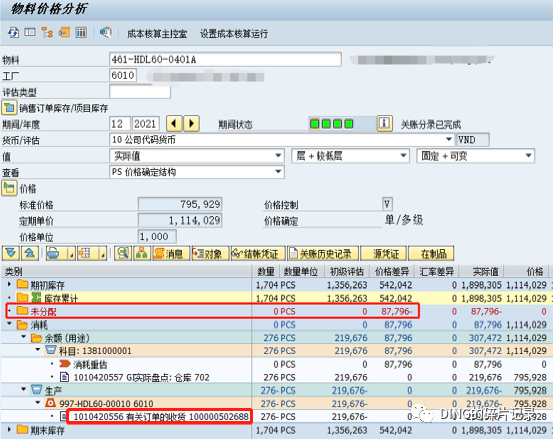Click the refresh icon in top toolbar
The height and width of the screenshot is (439, 553).
(13, 33)
